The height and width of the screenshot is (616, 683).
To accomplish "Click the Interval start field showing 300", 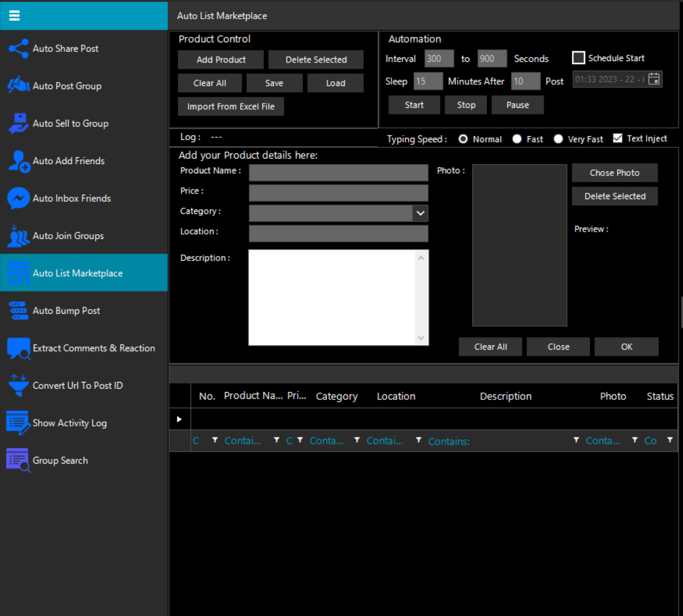I will [439, 59].
